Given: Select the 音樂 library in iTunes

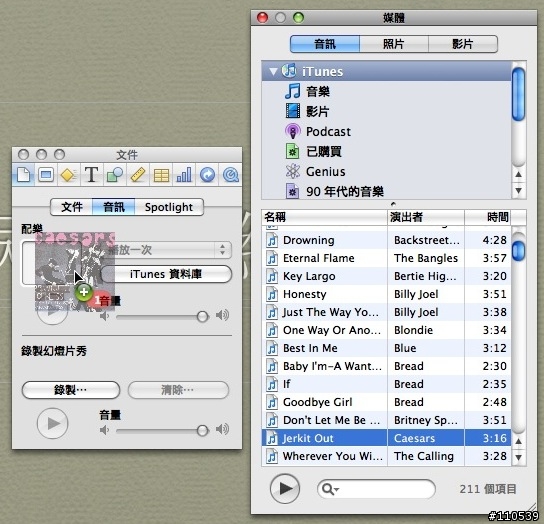Looking at the screenshot, I should click(x=386, y=91).
